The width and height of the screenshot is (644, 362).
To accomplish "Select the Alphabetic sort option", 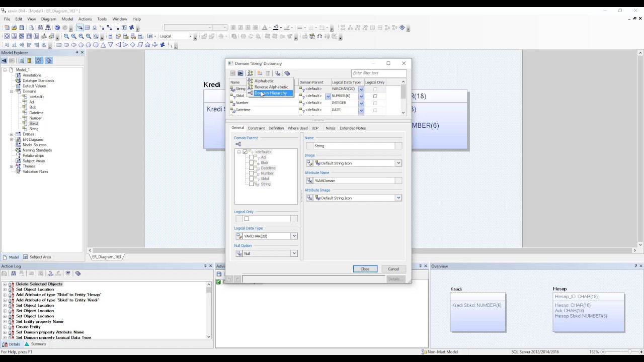I will [x=264, y=81].
